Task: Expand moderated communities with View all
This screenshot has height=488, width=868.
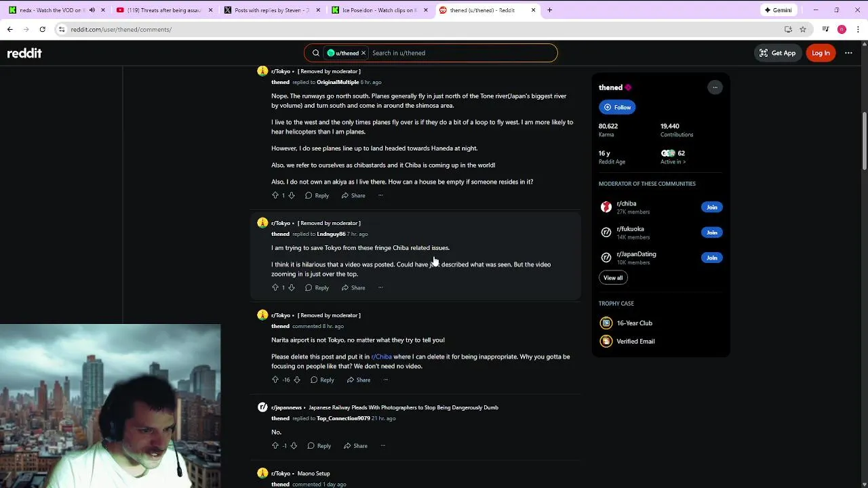Action: coord(613,278)
